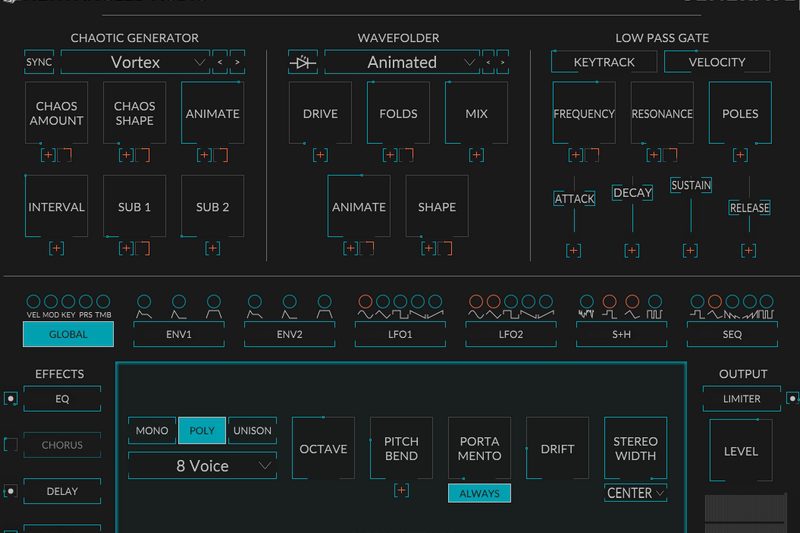Click plus icon under CHAOS SHAPE knob
800x533 pixels.
click(x=127, y=155)
